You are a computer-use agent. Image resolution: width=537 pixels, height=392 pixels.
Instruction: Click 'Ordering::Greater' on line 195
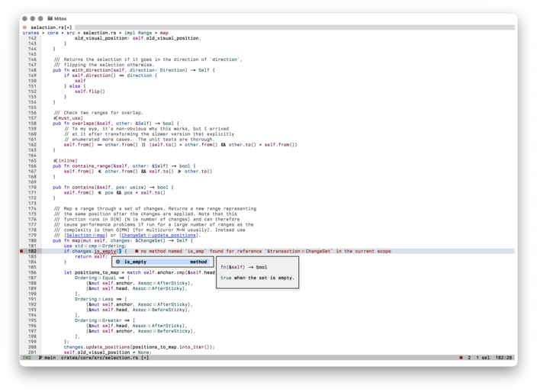point(98,320)
